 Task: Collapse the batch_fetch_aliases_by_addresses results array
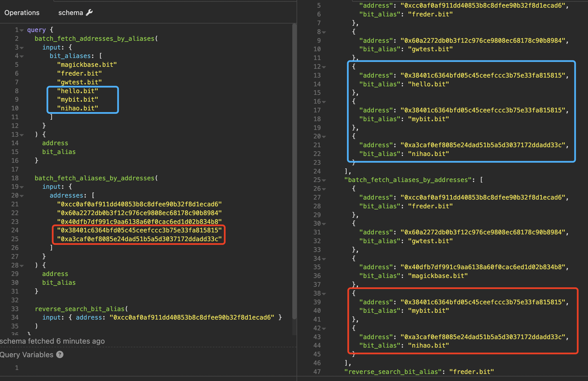pos(324,180)
